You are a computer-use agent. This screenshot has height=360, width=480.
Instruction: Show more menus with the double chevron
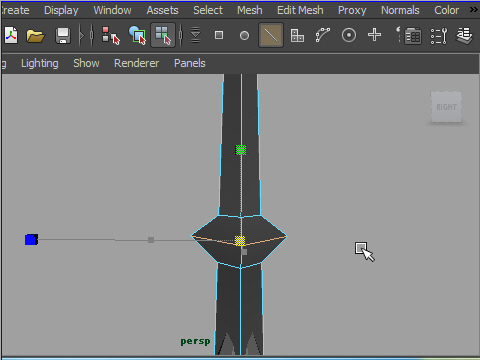pos(474,10)
